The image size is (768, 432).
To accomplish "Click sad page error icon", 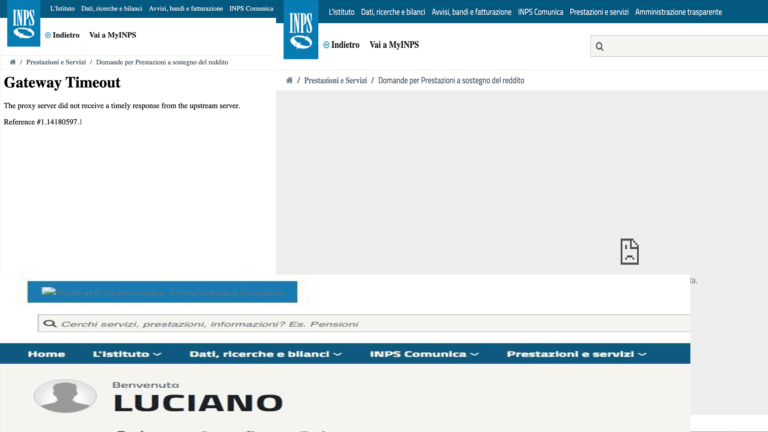I will (629, 252).
